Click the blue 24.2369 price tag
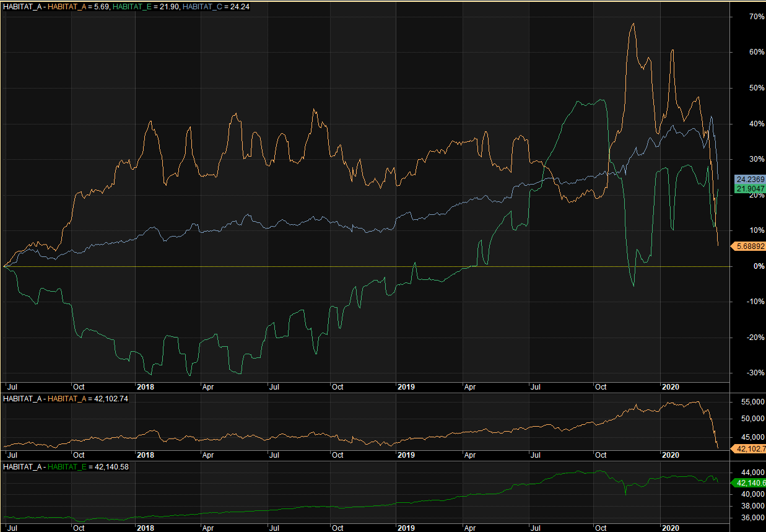766x532 pixels. 751,180
